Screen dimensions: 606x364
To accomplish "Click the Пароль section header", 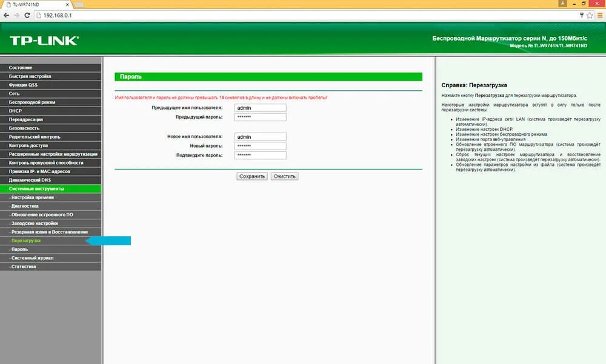I will click(x=268, y=76).
